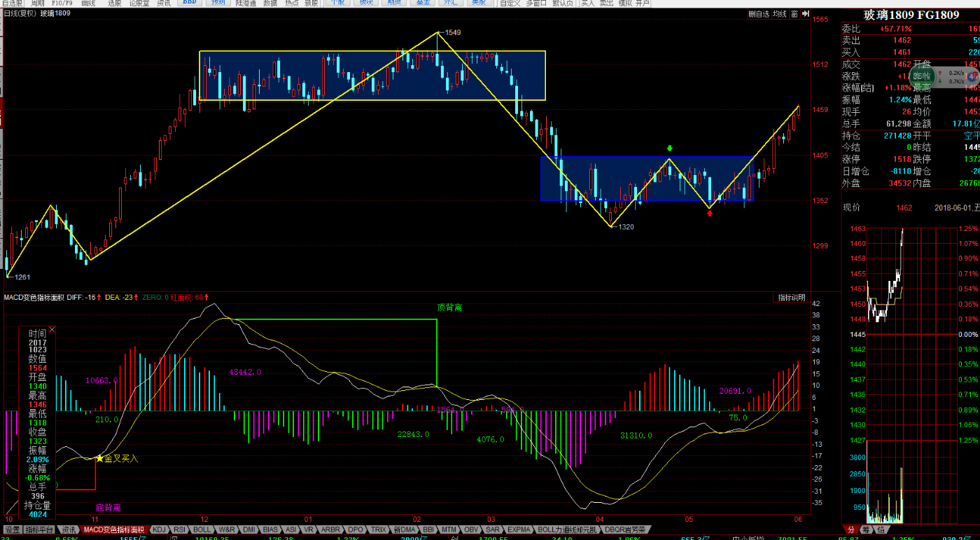
Task: Open the 周期 period menu
Action: point(37,4)
